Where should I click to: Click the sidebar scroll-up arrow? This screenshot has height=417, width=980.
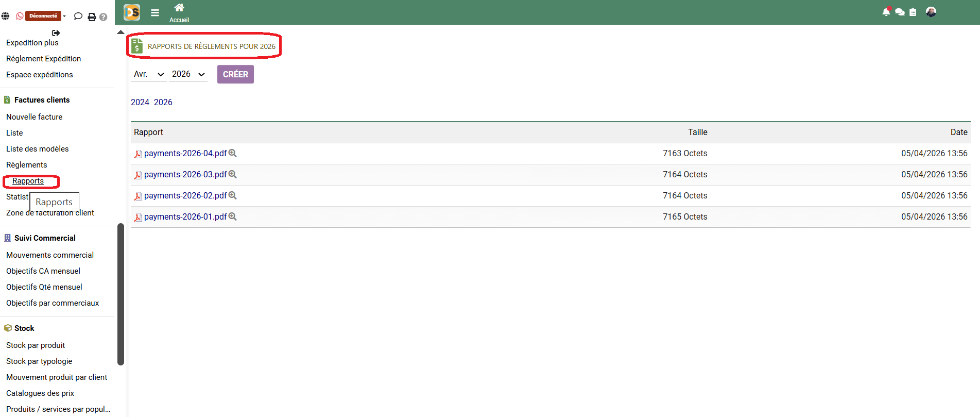[x=121, y=32]
